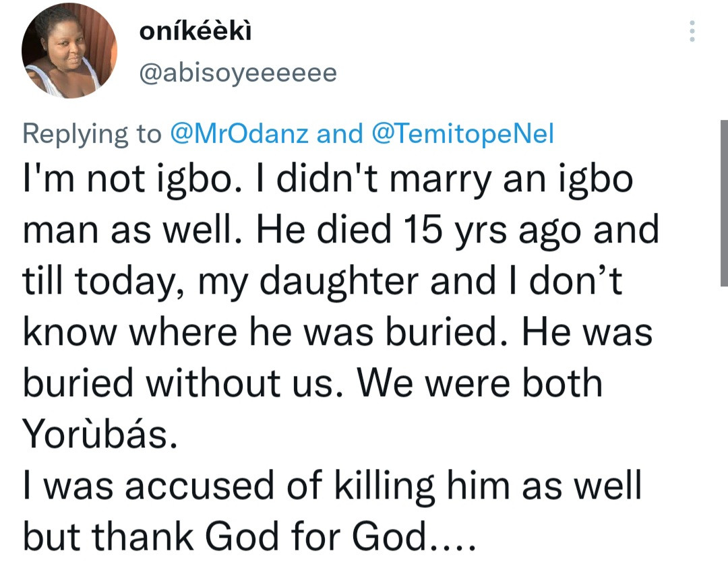Screen dimensions: 728x568
Task: Click the tweet line starting 'I'm not igbo'
Action: tap(328, 180)
